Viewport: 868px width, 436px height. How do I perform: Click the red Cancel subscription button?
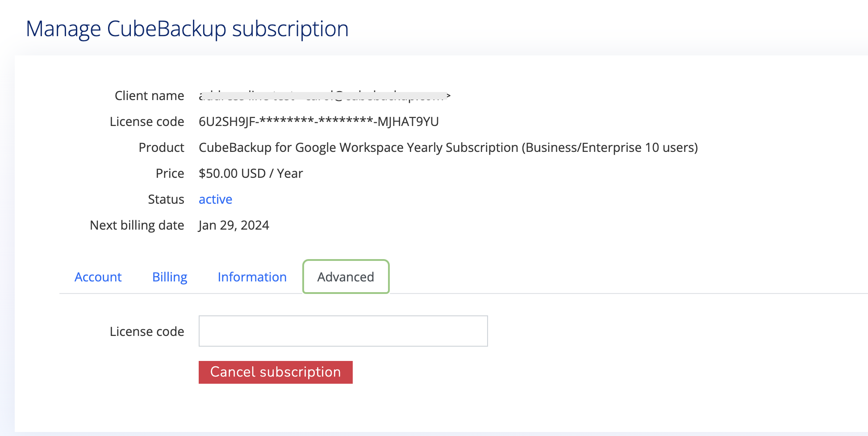tap(275, 372)
